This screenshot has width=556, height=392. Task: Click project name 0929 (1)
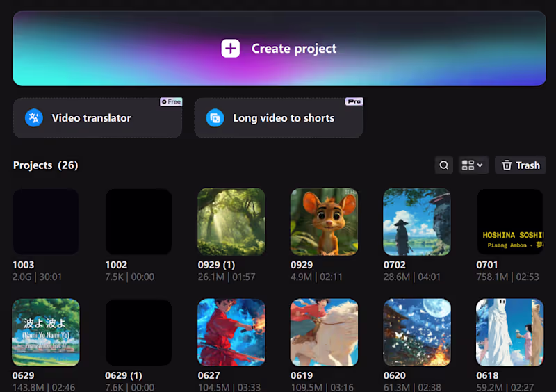(216, 265)
